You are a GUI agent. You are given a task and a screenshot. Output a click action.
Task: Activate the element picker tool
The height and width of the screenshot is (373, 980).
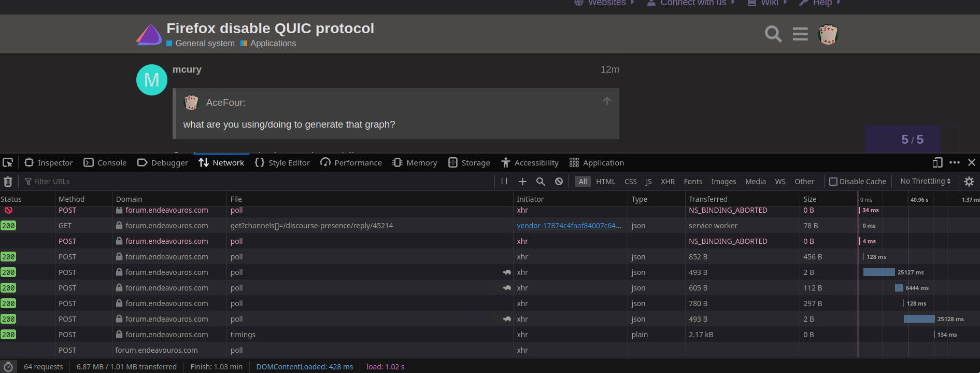coord(8,163)
